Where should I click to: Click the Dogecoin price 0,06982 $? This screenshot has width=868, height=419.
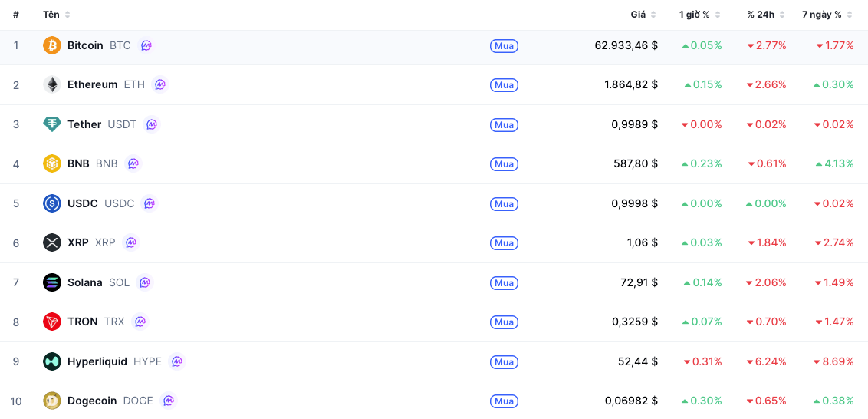(632, 401)
